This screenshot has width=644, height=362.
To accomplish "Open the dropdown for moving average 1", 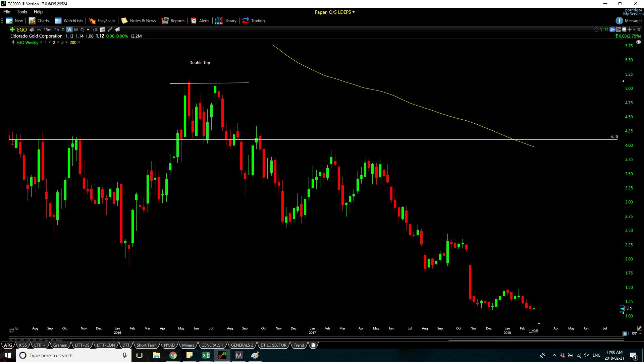I will click(x=50, y=42).
